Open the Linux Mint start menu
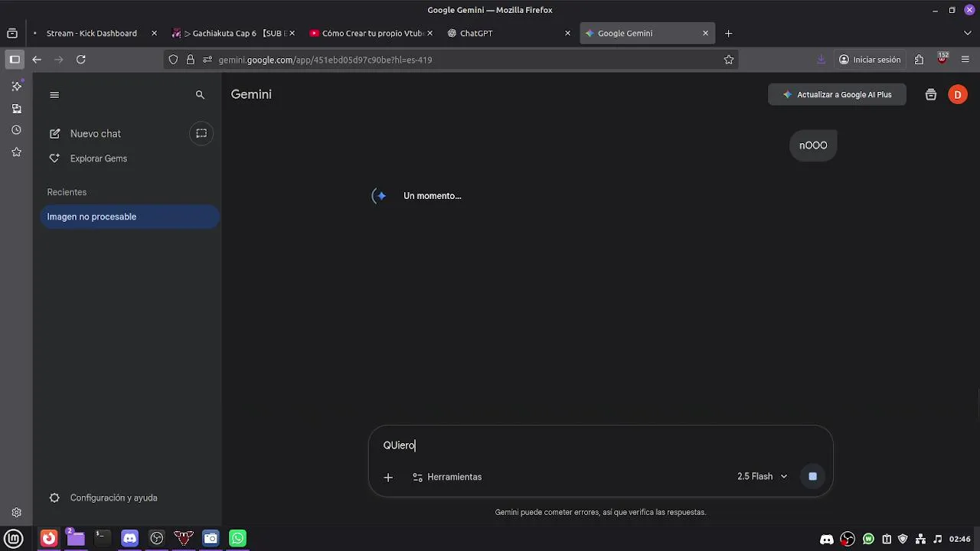 coord(13,538)
